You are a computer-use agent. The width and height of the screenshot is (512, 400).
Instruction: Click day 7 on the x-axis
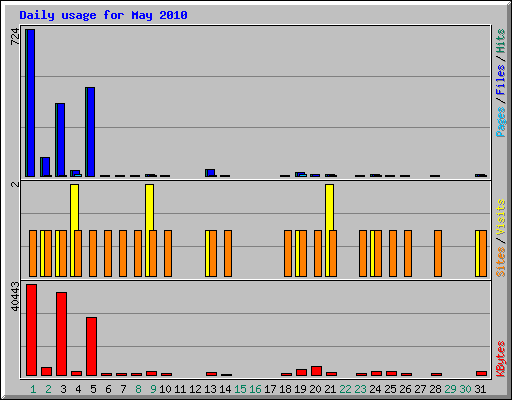point(123,389)
